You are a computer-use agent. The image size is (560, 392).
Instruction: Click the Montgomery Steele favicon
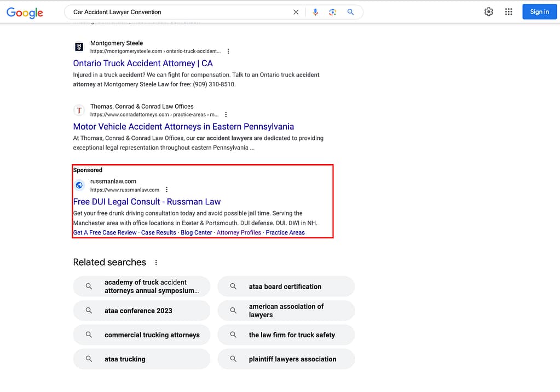[79, 46]
